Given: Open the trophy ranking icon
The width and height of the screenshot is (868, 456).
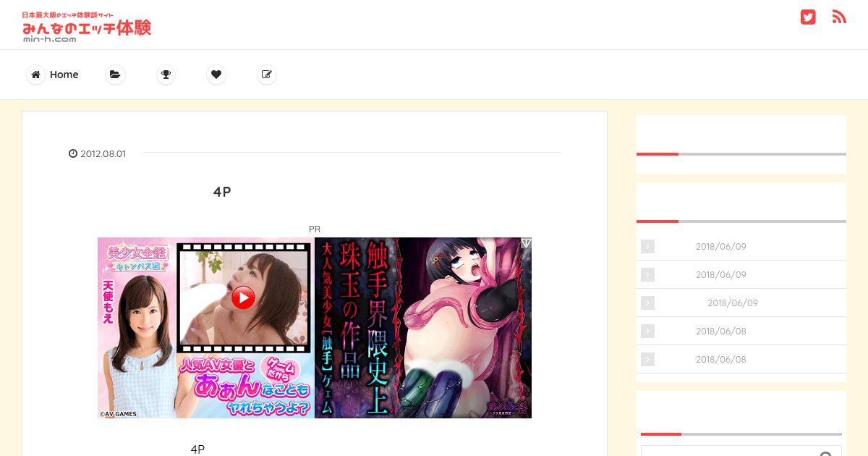Looking at the screenshot, I should (x=166, y=75).
